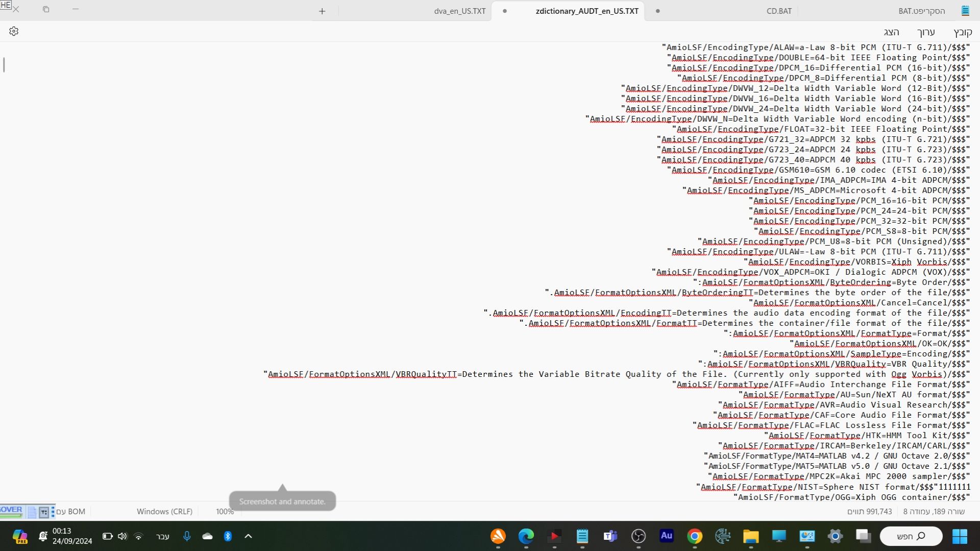This screenshot has height=551, width=980.
Task: Open Microsoft Edge from taskbar
Action: (x=526, y=536)
